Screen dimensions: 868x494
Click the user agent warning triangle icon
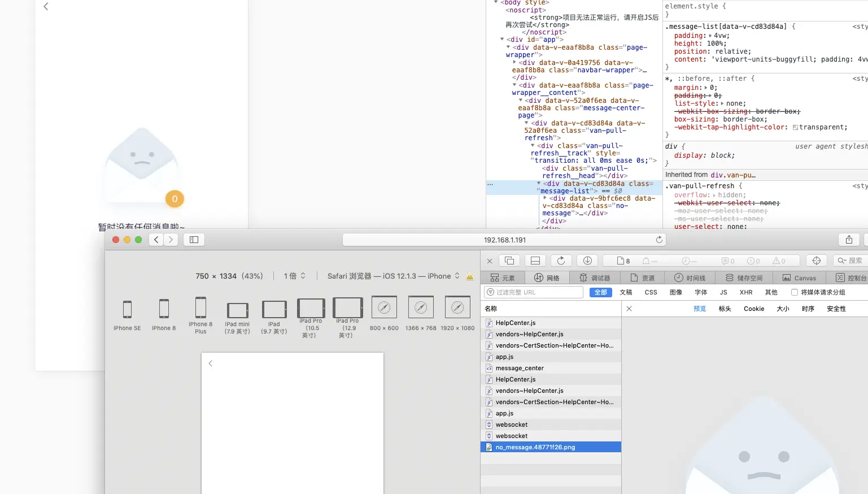coord(470,276)
